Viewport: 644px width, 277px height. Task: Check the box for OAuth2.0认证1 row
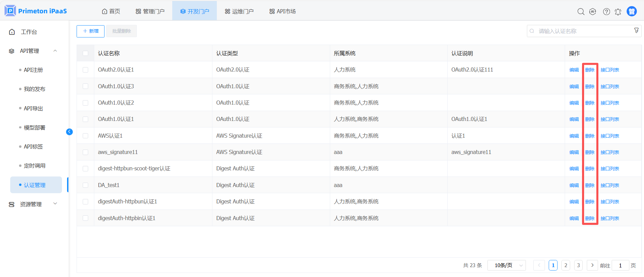(x=85, y=70)
